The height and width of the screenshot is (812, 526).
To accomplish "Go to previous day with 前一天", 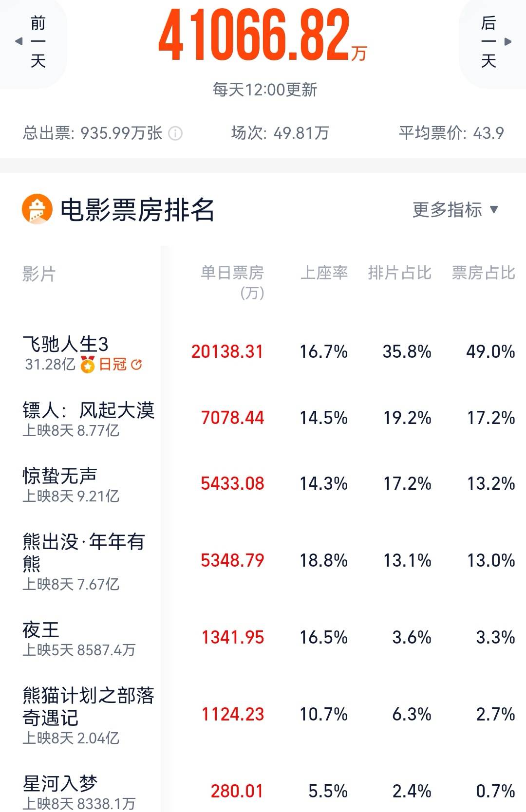I will [33, 42].
